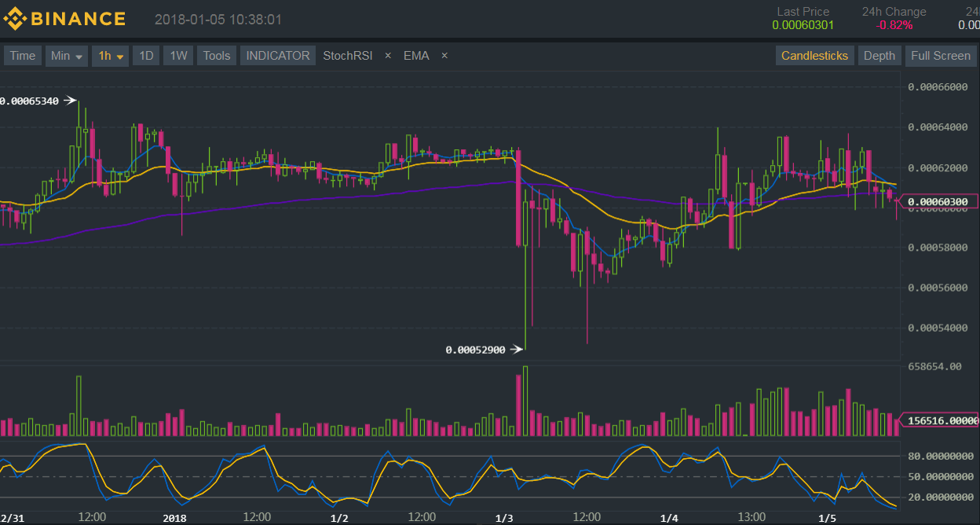Switch to the 1W interval
Image resolution: width=980 pixels, height=525 pixels.
coord(178,56)
